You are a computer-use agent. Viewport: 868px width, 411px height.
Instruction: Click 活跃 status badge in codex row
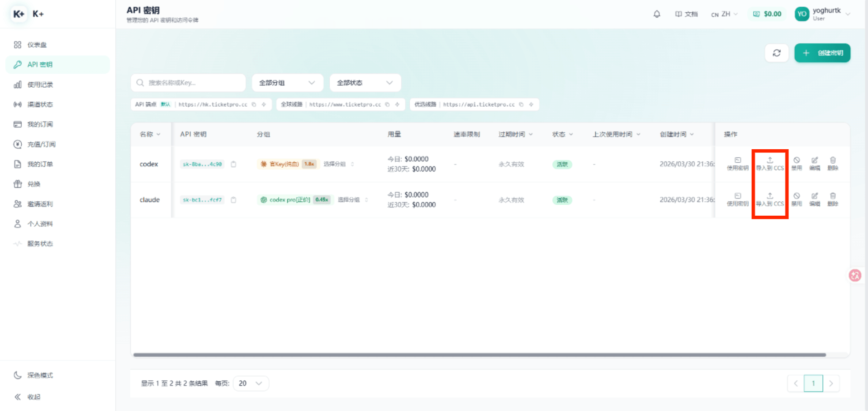[562, 164]
